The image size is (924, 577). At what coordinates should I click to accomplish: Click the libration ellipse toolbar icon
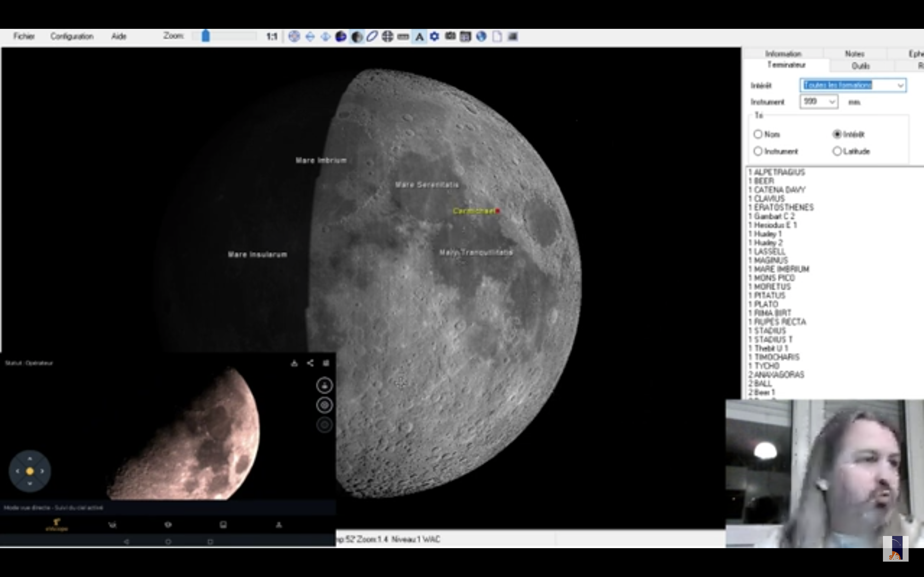click(372, 37)
